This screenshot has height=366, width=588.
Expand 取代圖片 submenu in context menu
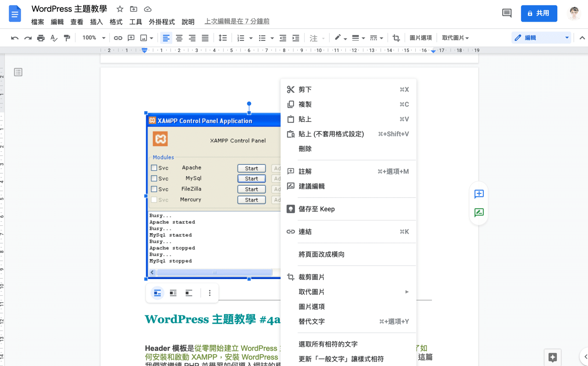click(348, 292)
